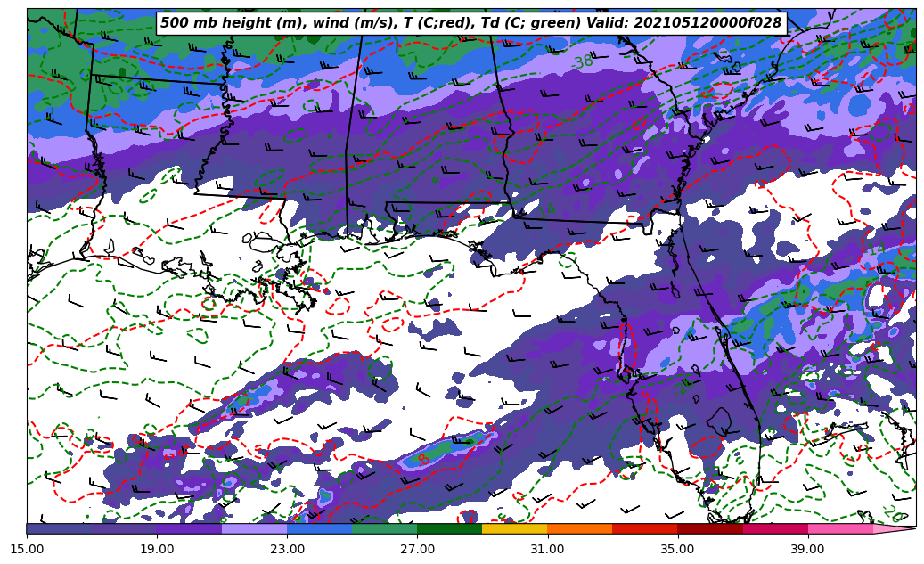
Task: Pick the dark green colorbar segment
Action: pyautogui.click(x=449, y=528)
